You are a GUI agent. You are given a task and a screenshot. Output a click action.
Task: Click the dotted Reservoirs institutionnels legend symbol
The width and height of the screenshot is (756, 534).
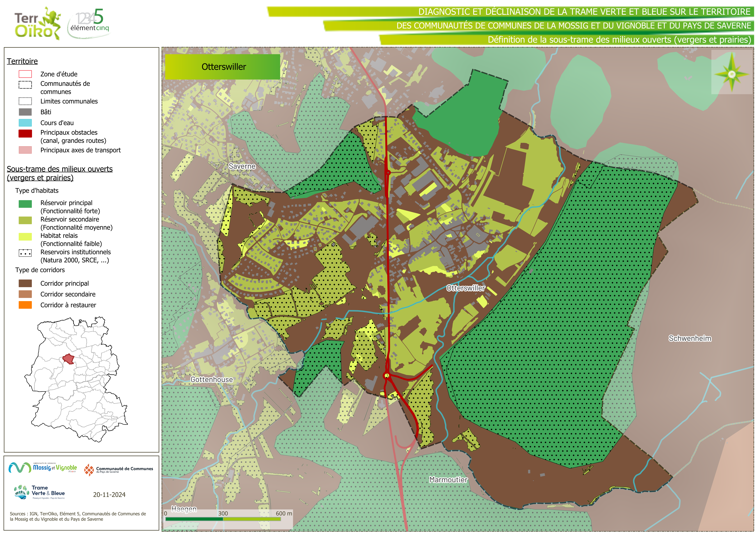25,253
